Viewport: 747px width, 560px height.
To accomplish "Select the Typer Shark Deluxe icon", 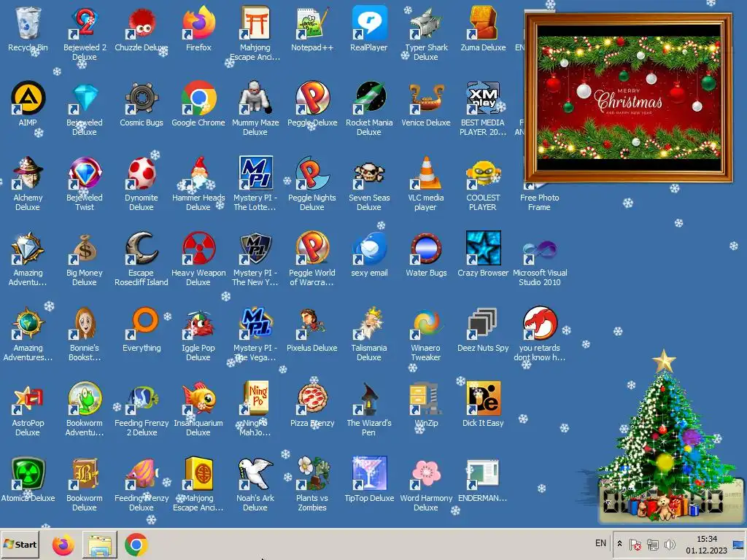I will (x=426, y=23).
